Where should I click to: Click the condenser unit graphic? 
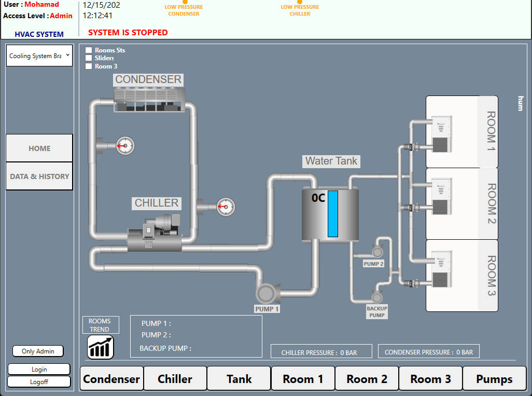point(149,100)
